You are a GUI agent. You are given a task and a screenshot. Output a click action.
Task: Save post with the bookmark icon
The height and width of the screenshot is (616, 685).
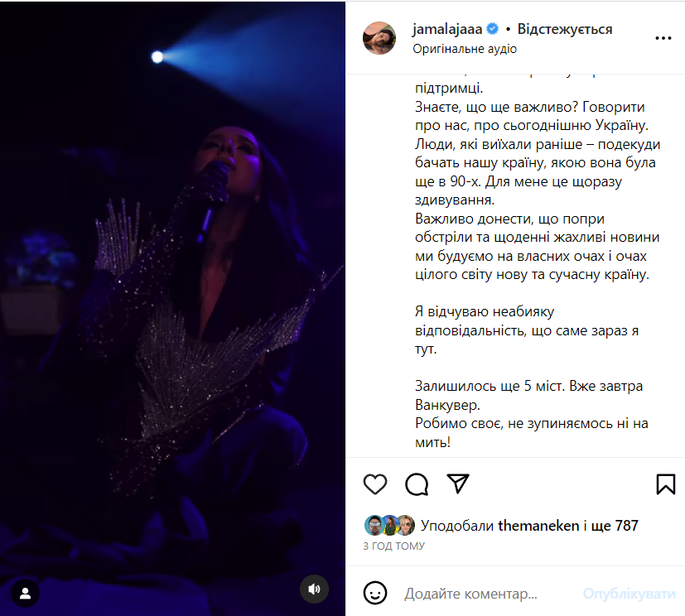point(665,484)
